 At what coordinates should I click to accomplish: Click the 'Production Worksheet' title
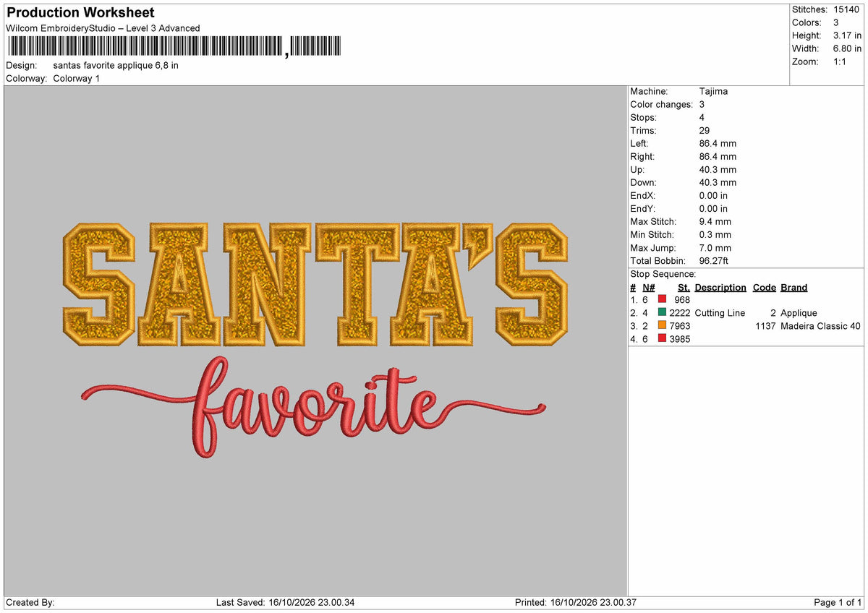coord(80,12)
